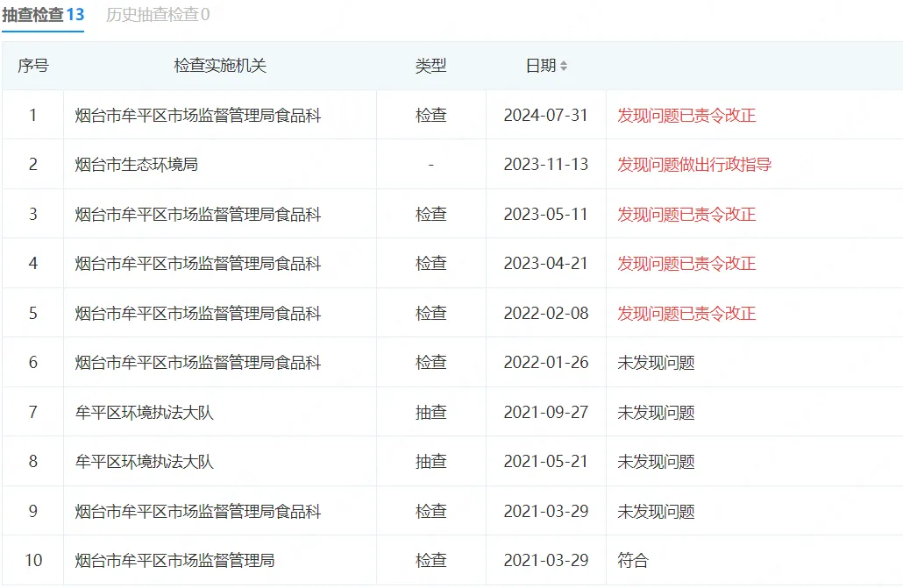Select 牟平区环境执法大队 in row 7
903x588 pixels.
coord(145,412)
